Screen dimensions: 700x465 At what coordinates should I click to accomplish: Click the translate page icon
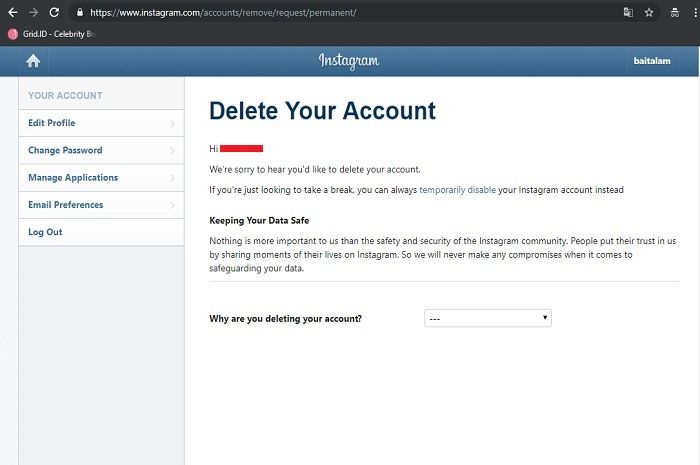[628, 13]
